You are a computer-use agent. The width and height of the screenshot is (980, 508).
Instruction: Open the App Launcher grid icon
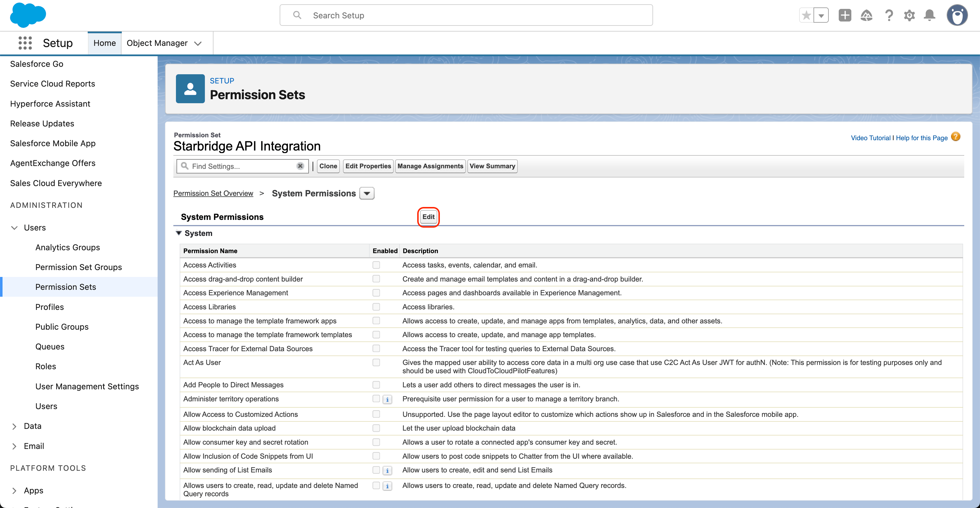25,43
